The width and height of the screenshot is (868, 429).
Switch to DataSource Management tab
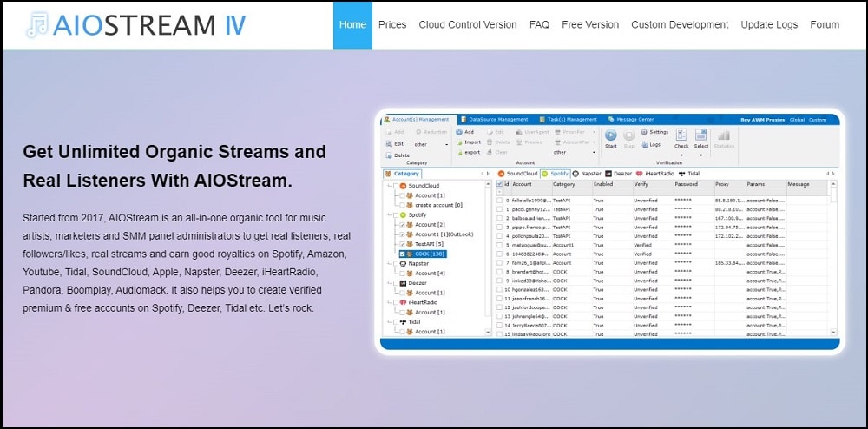494,120
